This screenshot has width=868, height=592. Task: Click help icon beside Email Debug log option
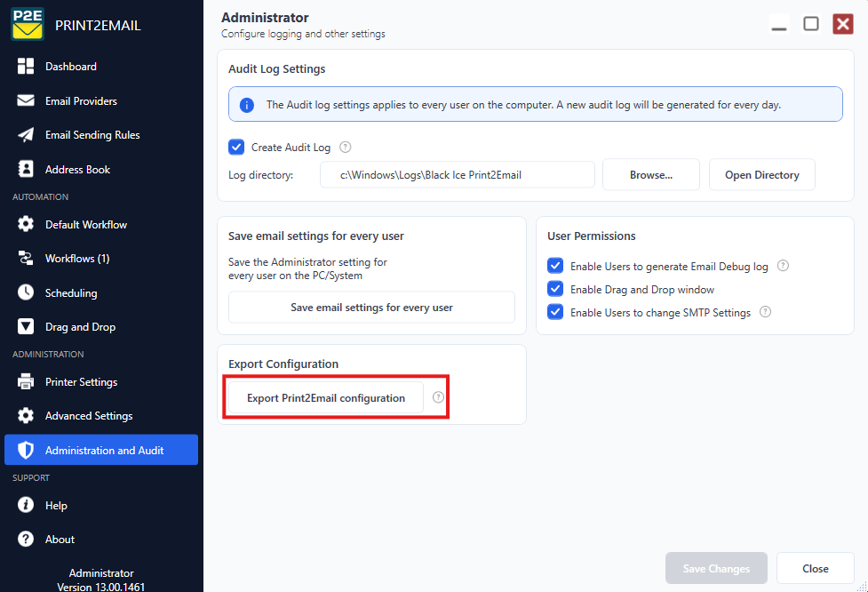pos(783,266)
